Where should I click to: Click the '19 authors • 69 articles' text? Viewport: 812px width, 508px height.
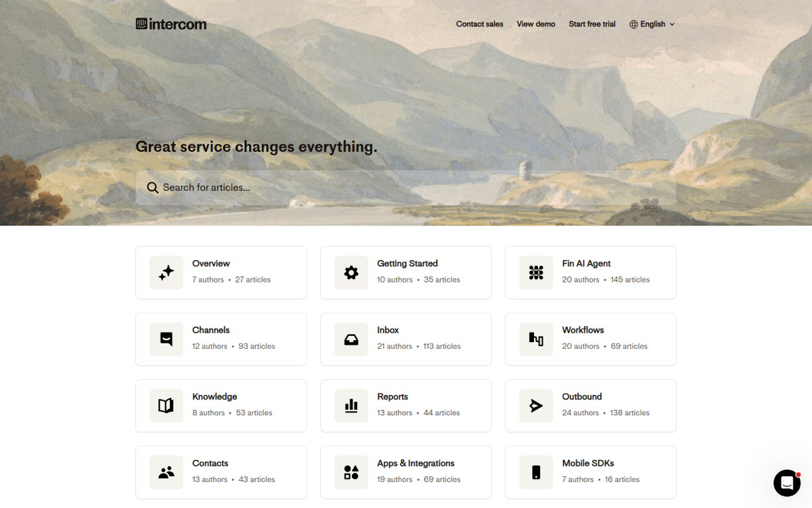click(x=419, y=480)
